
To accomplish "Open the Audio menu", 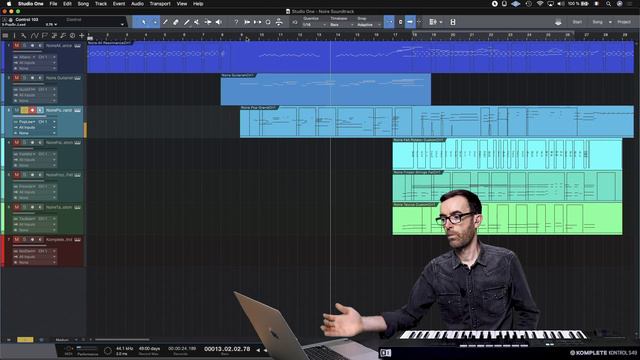I will (137, 4).
